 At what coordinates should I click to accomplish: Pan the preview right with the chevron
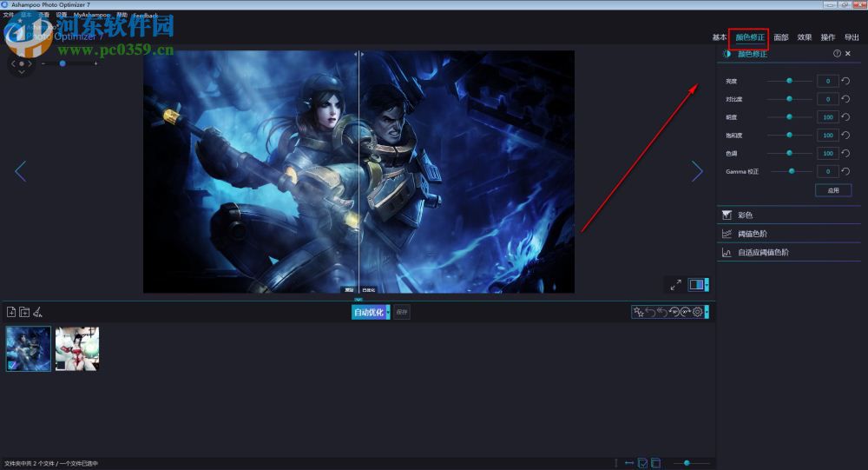click(x=30, y=63)
